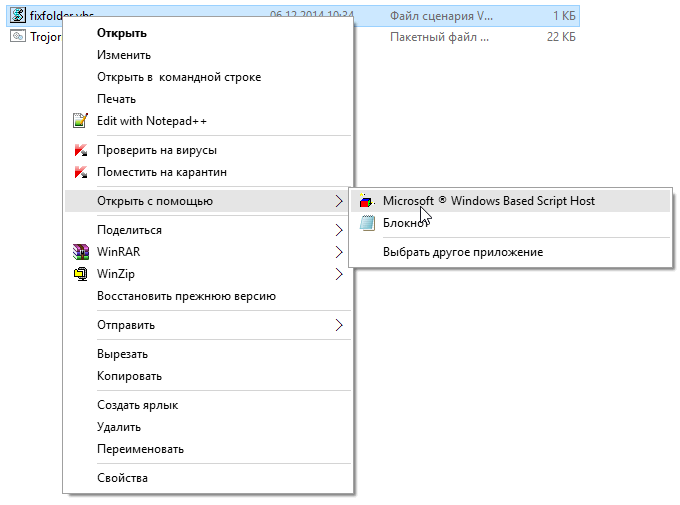Screen dimensions: 680x505
Task: Select Печать menu entry
Action: 208,99
